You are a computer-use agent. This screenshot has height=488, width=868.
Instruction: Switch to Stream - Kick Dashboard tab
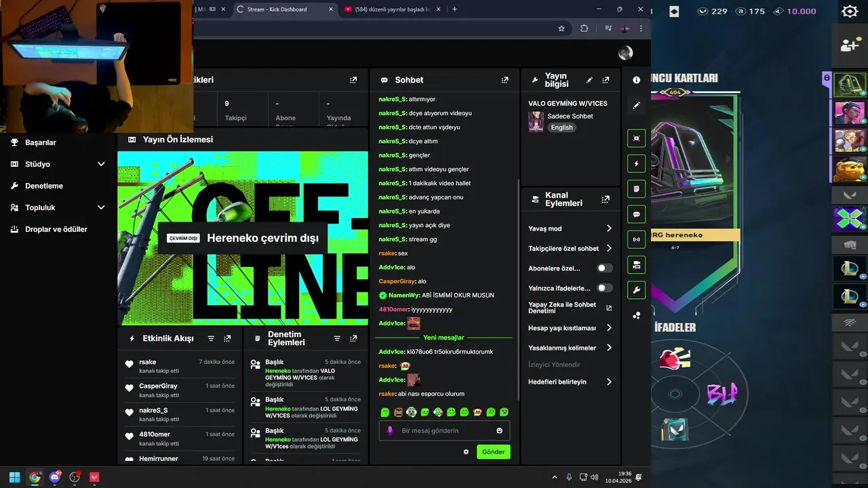click(x=284, y=9)
